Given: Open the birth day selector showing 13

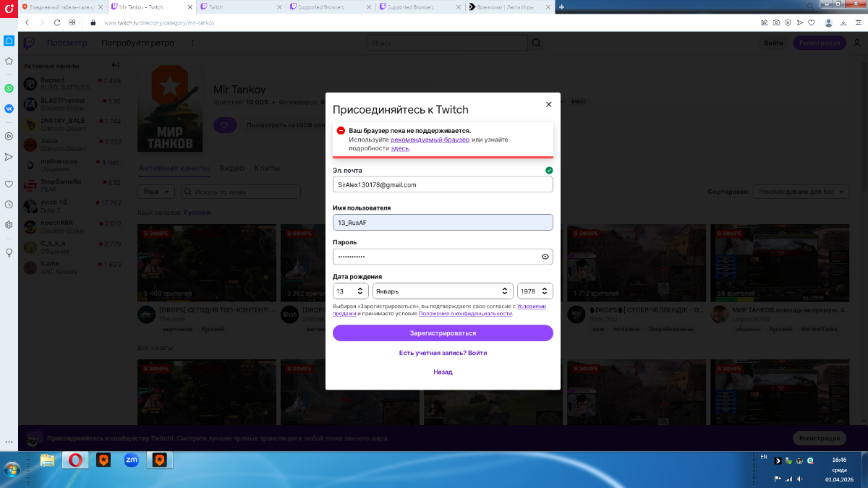Looking at the screenshot, I should pos(350,291).
